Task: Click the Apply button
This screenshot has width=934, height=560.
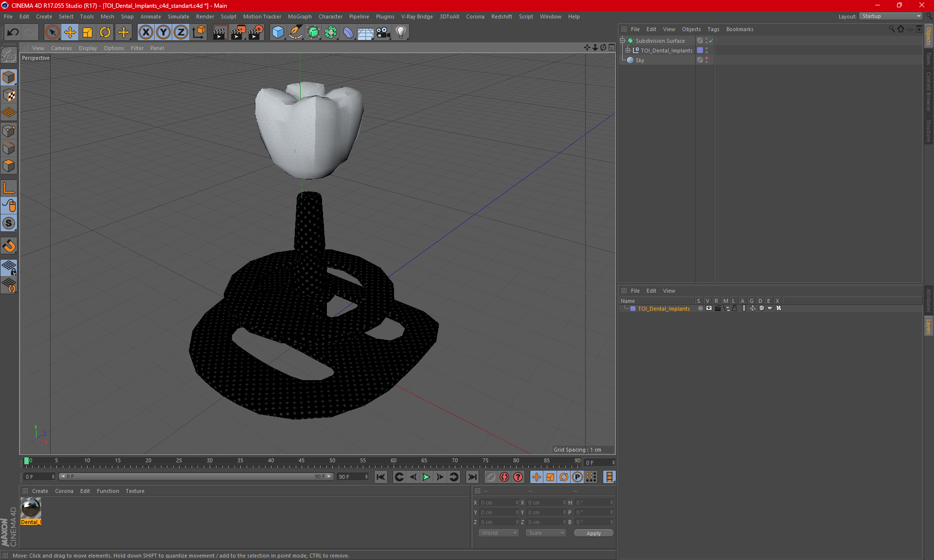Action: 593,533
